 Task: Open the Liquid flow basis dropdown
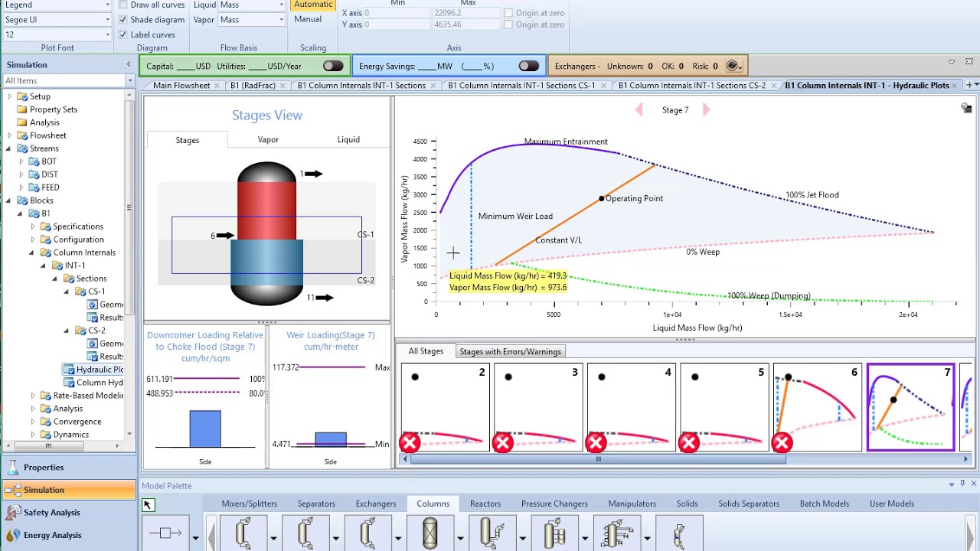(282, 5)
